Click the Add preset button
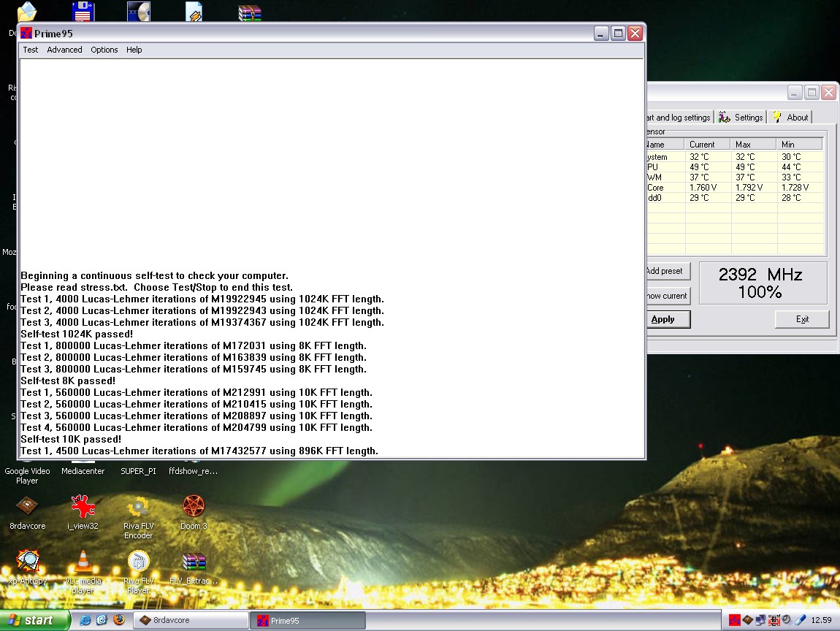This screenshot has height=631, width=840. click(668, 271)
